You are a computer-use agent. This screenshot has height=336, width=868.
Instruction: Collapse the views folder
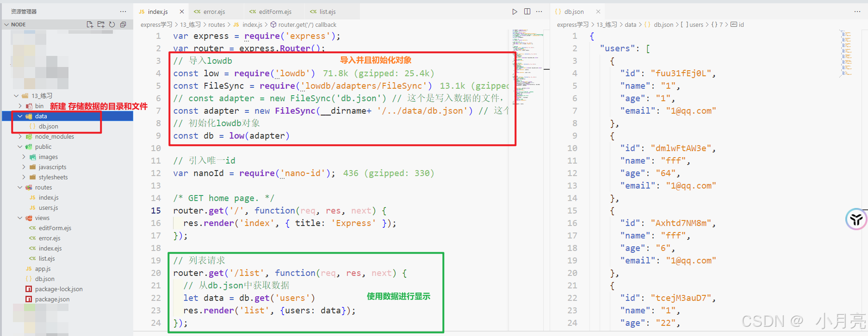coord(20,218)
